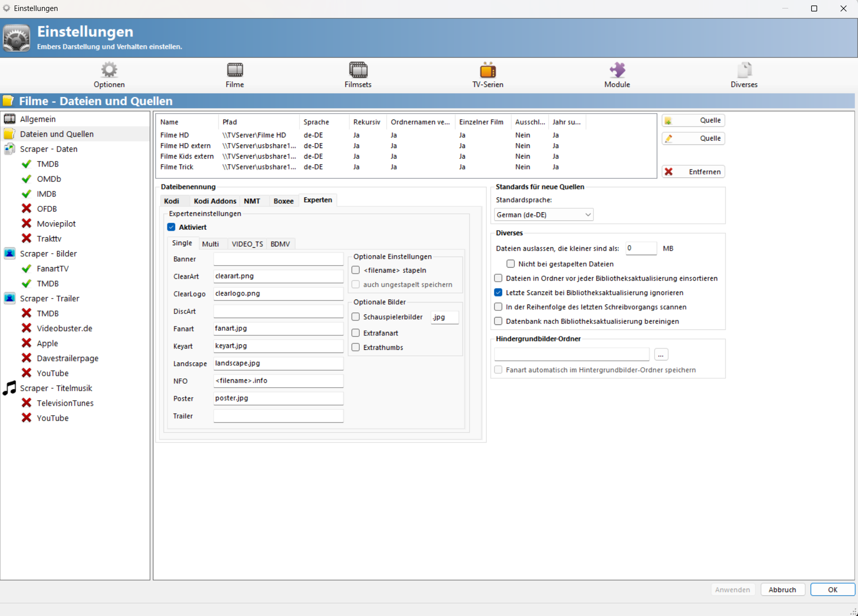This screenshot has width=858, height=616.
Task: Select the Filme HD source row
Action: coord(372,135)
